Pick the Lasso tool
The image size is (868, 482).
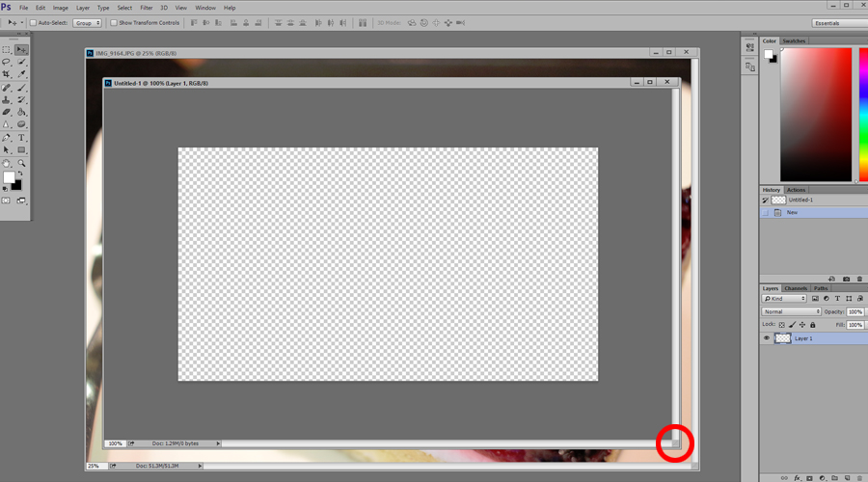pos(7,62)
